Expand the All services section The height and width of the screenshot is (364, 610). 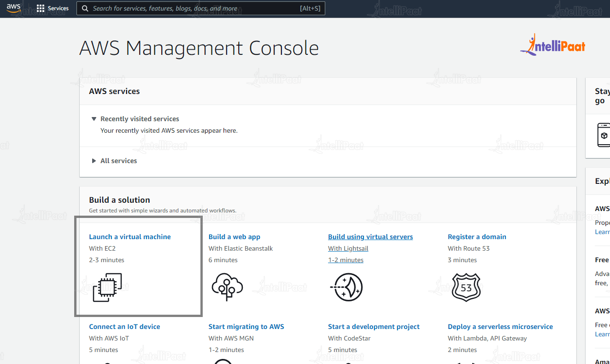tap(94, 160)
